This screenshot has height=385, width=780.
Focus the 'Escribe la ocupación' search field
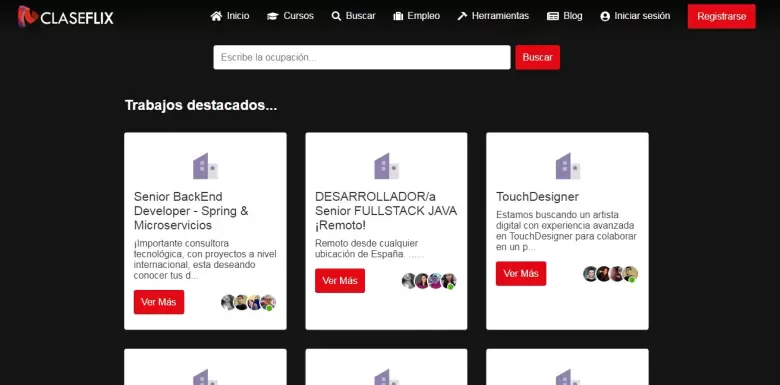[x=362, y=57]
